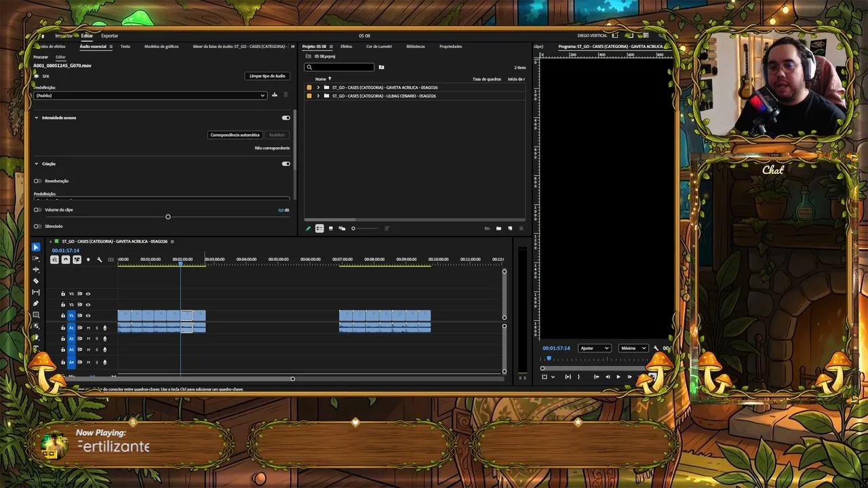Image resolution: width=868 pixels, height=488 pixels.
Task: Create new bin from search in Project panel
Action: tap(381, 67)
